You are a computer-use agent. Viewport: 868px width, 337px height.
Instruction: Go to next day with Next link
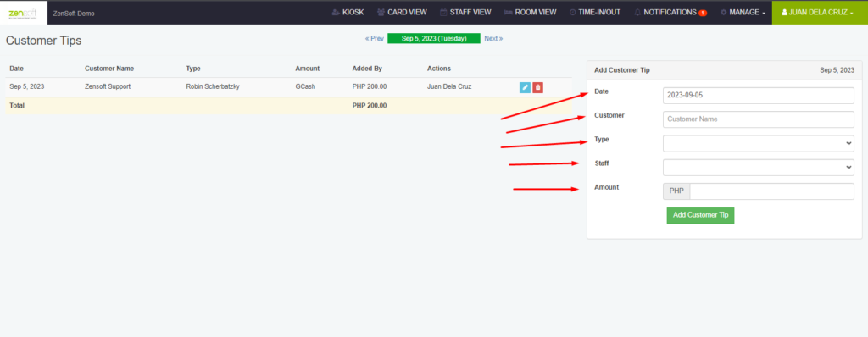(x=493, y=39)
